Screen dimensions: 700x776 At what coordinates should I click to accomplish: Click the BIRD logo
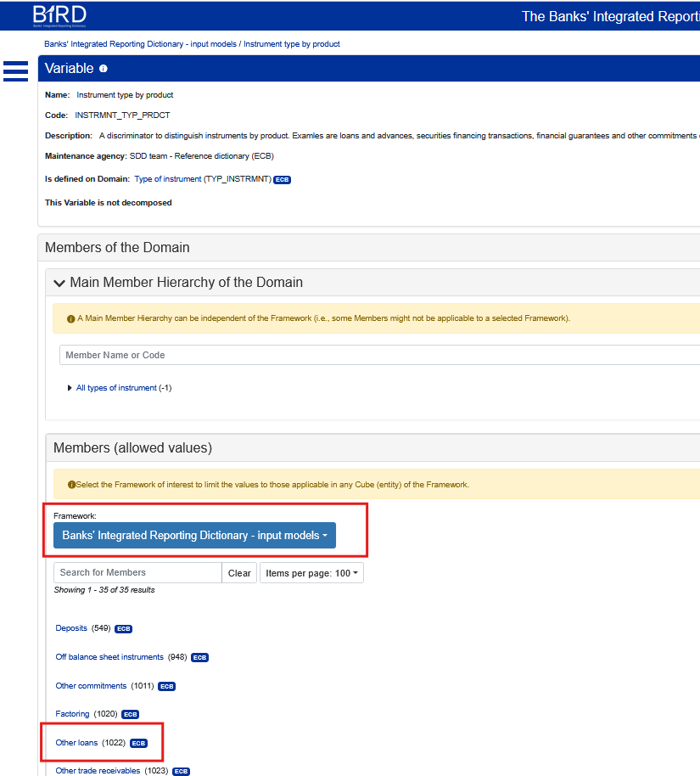[59, 16]
